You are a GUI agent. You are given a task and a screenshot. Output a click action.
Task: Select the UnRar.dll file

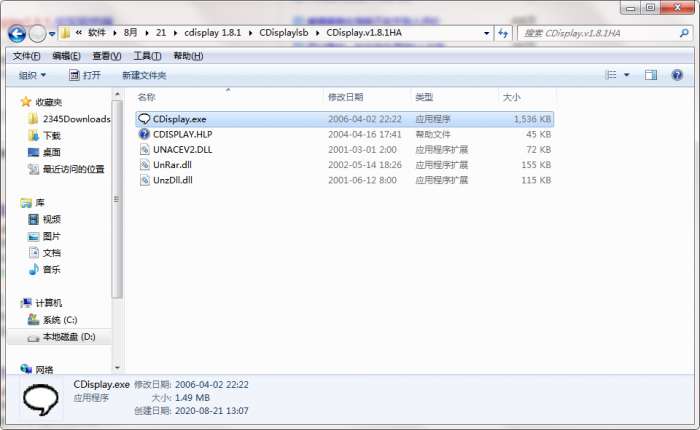[x=344, y=165]
